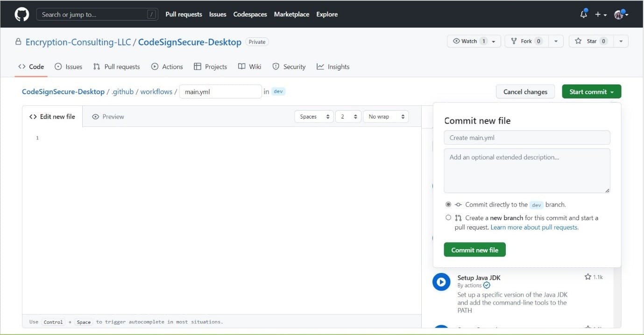644x335 pixels.
Task: Click the main.yml file name field
Action: 220,91
